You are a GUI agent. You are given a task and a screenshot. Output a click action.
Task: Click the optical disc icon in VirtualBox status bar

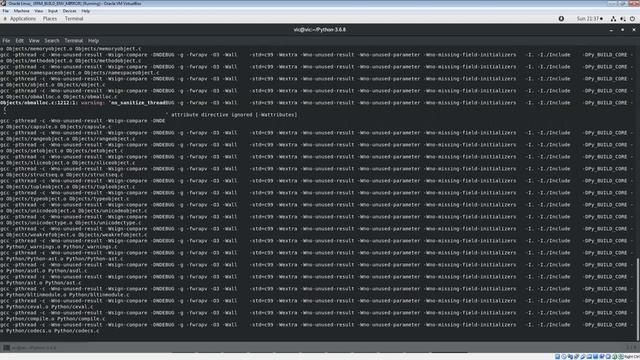point(564,357)
